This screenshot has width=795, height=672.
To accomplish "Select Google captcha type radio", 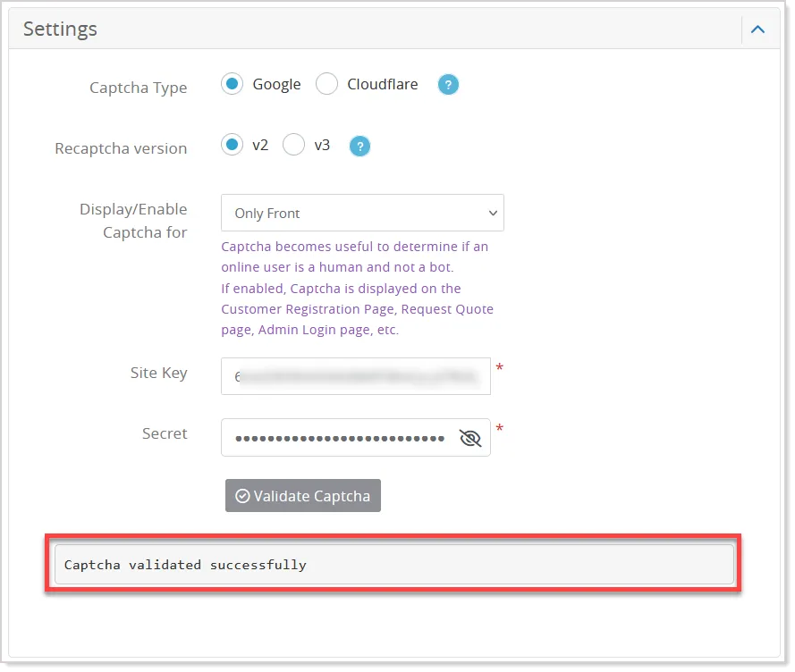I will pos(233,84).
